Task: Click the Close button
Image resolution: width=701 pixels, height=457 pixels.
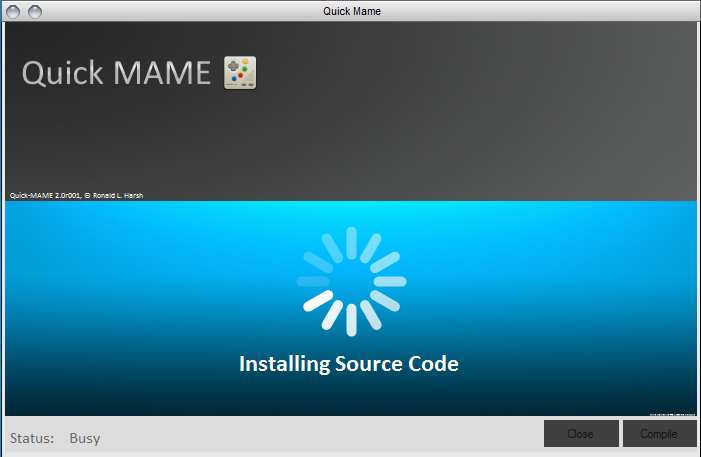Action: tap(581, 433)
